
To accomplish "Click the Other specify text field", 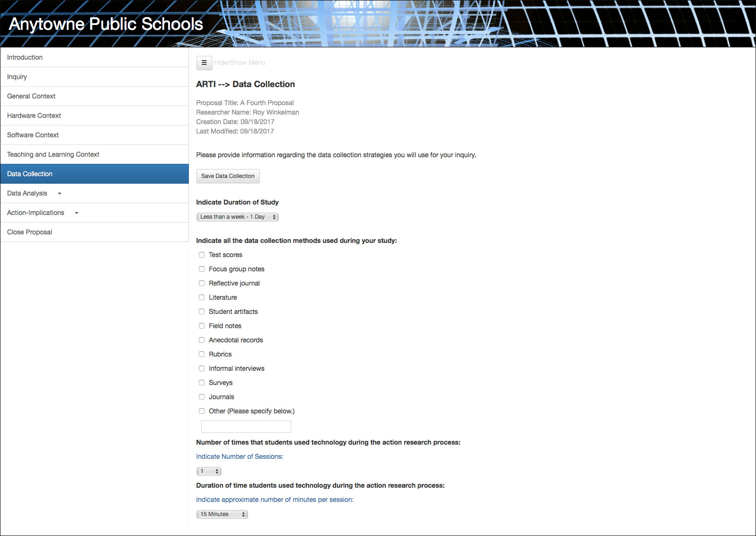I will click(x=246, y=427).
